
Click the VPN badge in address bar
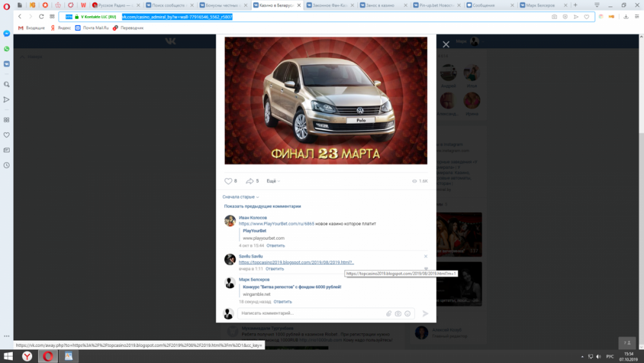tap(69, 17)
